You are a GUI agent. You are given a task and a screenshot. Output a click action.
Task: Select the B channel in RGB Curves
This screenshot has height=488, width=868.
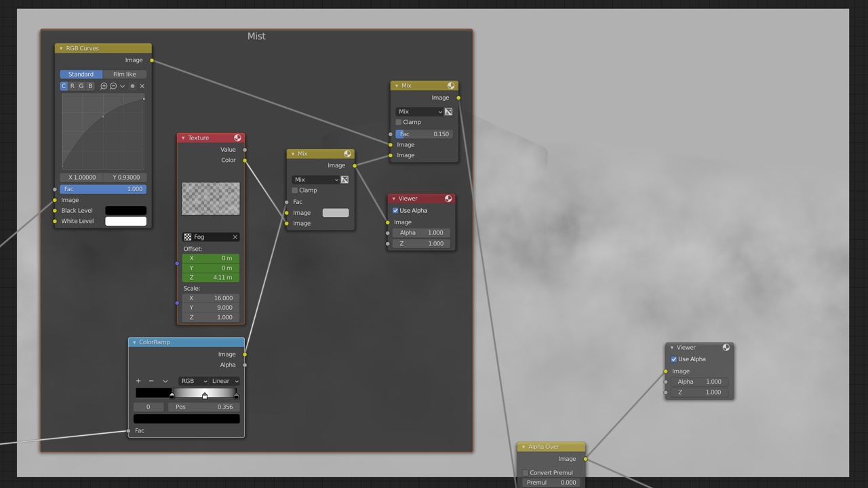coord(90,86)
